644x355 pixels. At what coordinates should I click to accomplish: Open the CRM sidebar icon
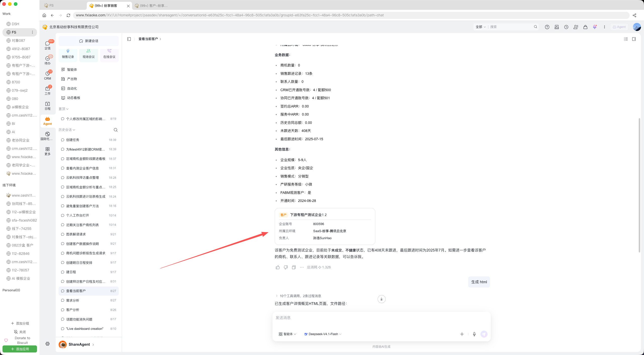(x=48, y=75)
